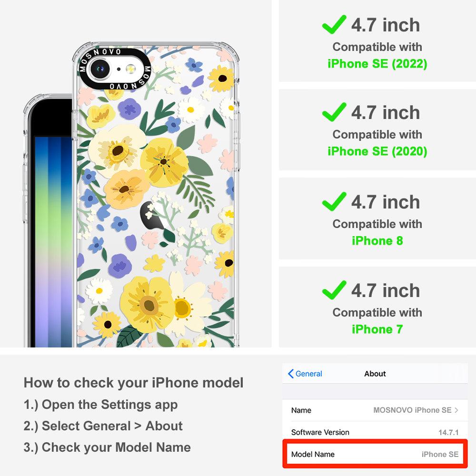Image resolution: width=476 pixels, height=476 pixels.
Task: Click the green checkmark beside iPhone 8
Action: click(x=334, y=201)
